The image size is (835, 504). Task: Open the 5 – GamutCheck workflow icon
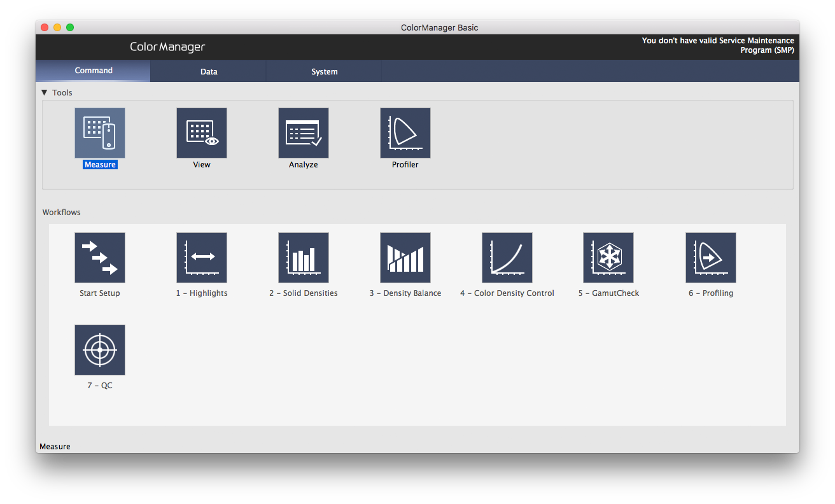coord(608,258)
